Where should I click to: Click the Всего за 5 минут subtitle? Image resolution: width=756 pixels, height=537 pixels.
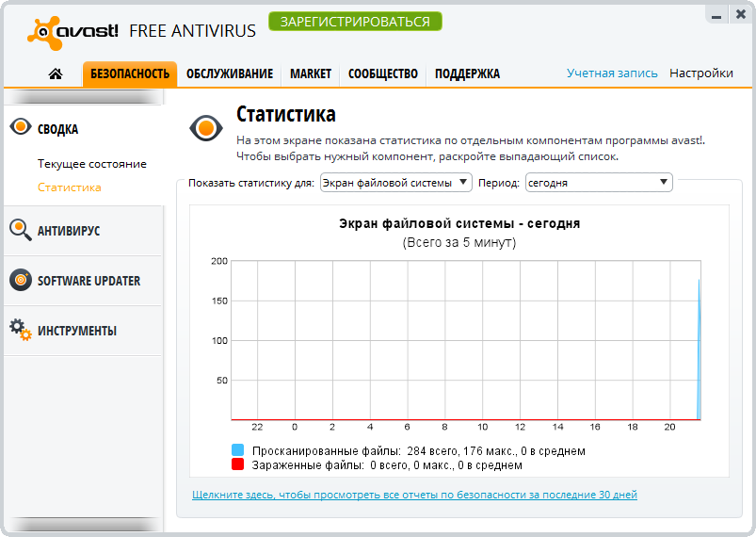[x=459, y=242]
